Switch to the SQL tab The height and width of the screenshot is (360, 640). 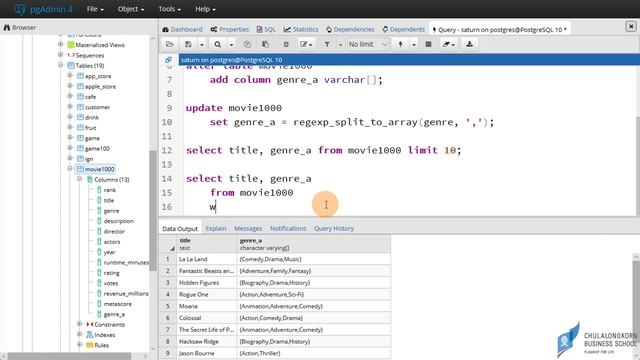266,29
